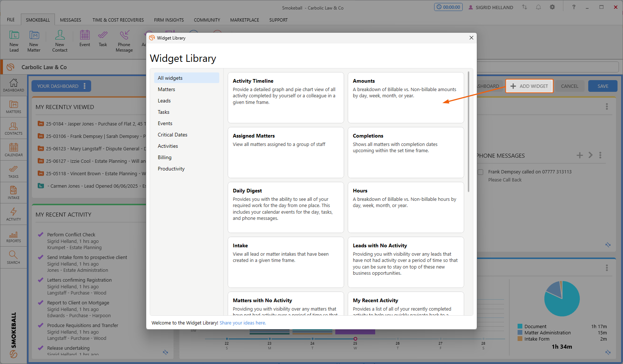Filter widgets by Productivity category
The height and width of the screenshot is (364, 623).
coord(187,169)
